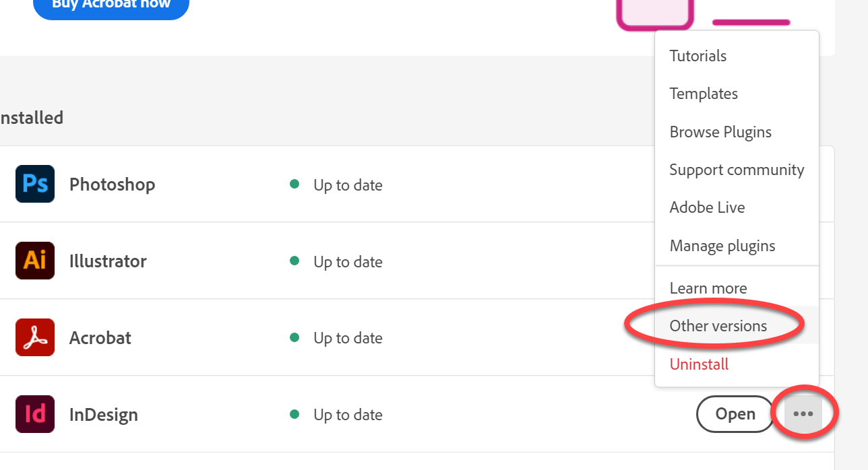This screenshot has height=470, width=868.
Task: Select Tutorials from the context menu
Action: (x=697, y=56)
